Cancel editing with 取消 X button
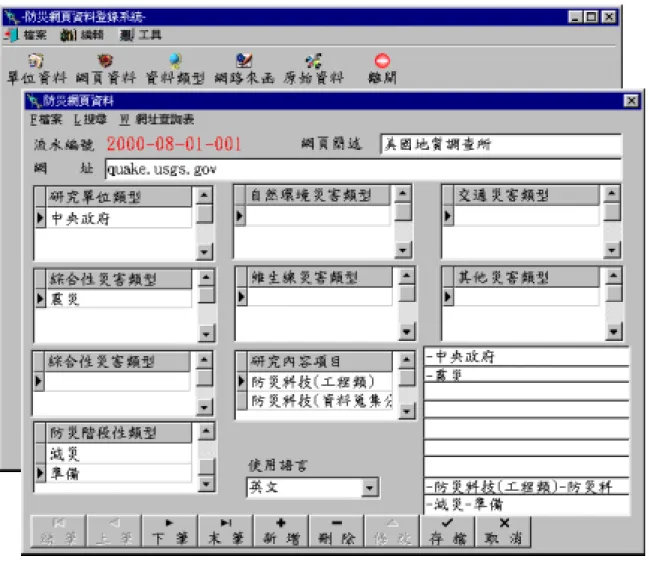Screen dimensions: 649x562 tap(503, 531)
